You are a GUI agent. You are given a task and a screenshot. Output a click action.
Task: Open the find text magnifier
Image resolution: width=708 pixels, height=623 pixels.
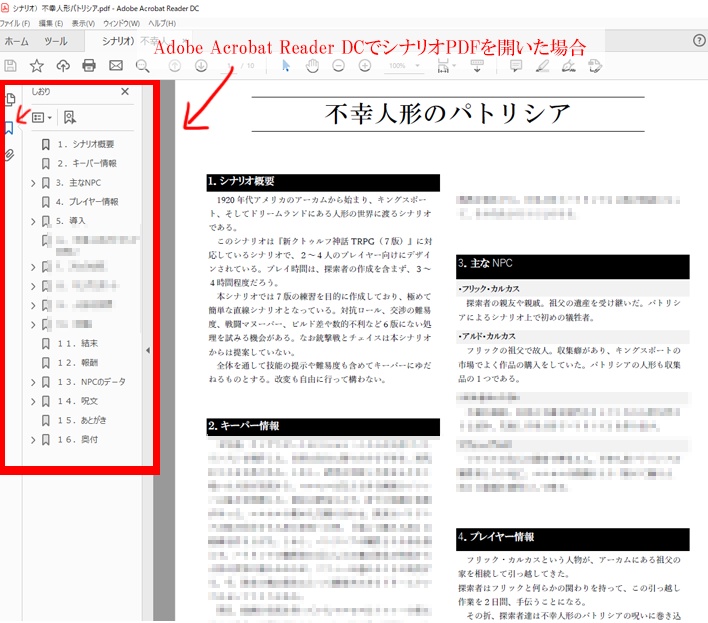click(x=143, y=66)
